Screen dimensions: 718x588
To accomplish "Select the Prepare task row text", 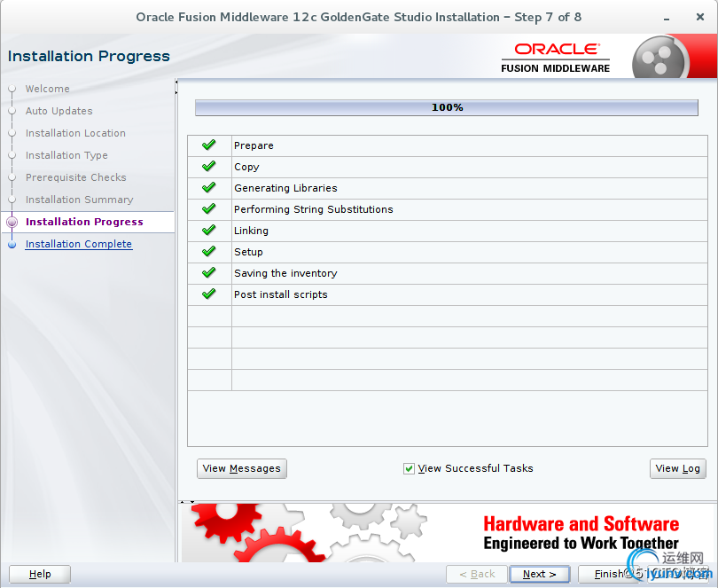I will [254, 145].
